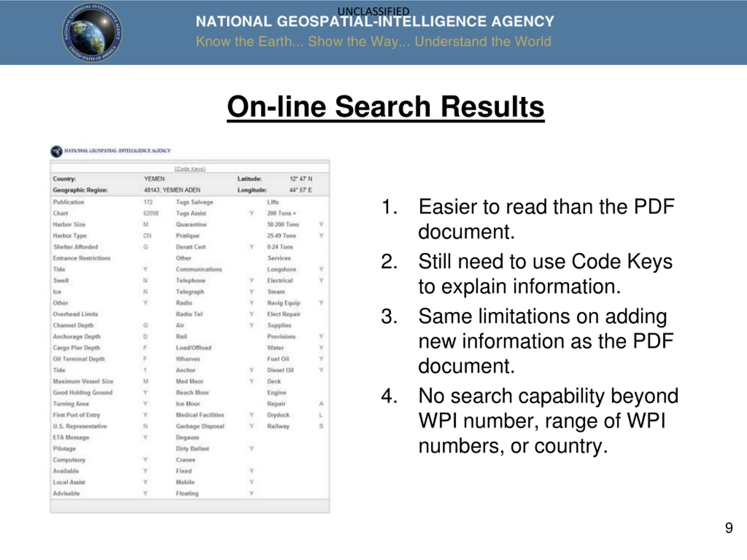Click the Medical Facilities entry
Image resolution: width=747 pixels, height=560 pixels.
(200, 415)
